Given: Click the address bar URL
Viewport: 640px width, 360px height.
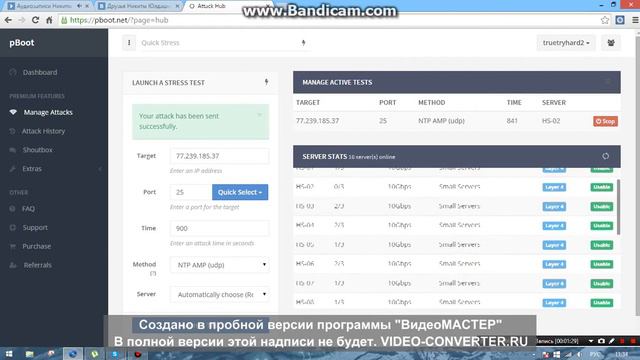Looking at the screenshot, I should (119, 20).
